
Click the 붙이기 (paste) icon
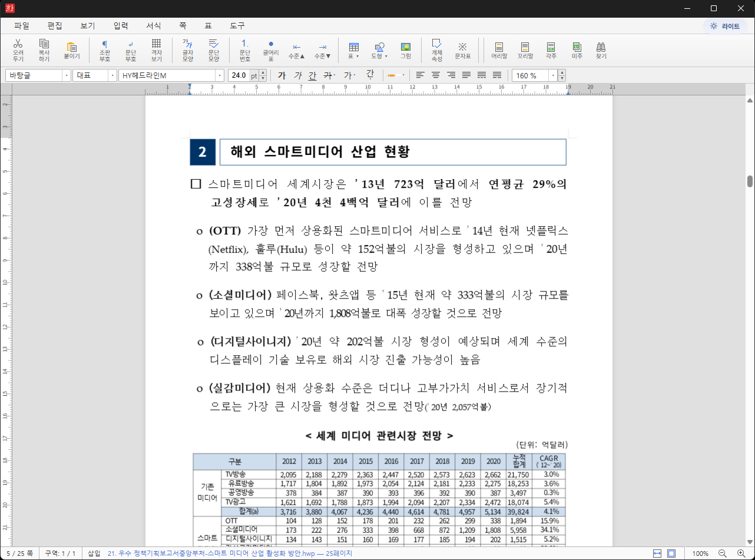(72, 51)
